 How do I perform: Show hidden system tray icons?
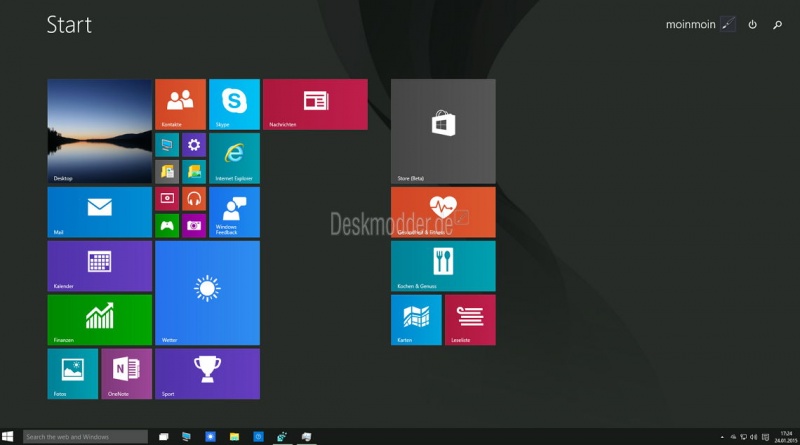click(x=721, y=437)
